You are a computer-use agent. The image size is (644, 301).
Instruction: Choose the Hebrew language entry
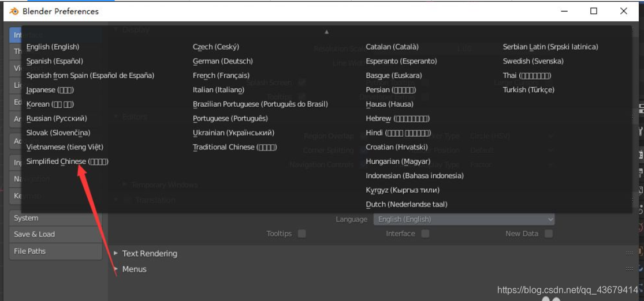pyautogui.click(x=398, y=119)
